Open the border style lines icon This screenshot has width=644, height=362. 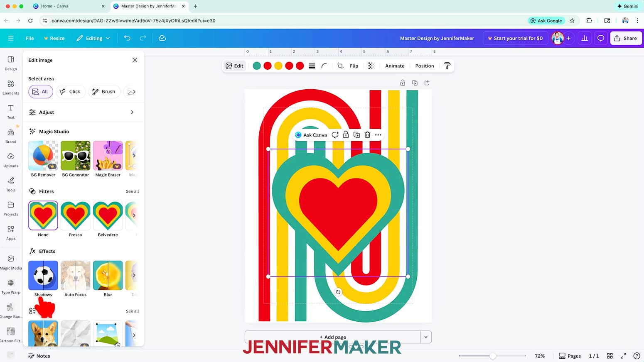(x=312, y=66)
